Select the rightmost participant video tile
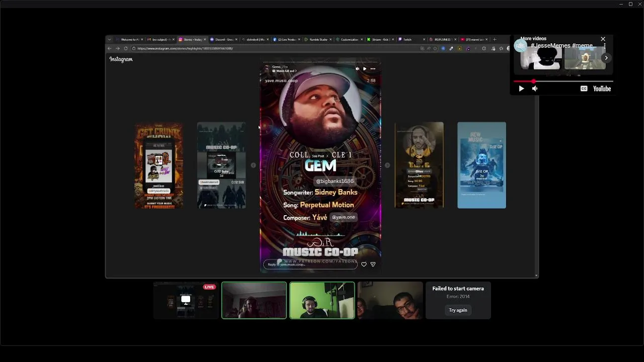This screenshot has width=644, height=362. pyautogui.click(x=390, y=300)
